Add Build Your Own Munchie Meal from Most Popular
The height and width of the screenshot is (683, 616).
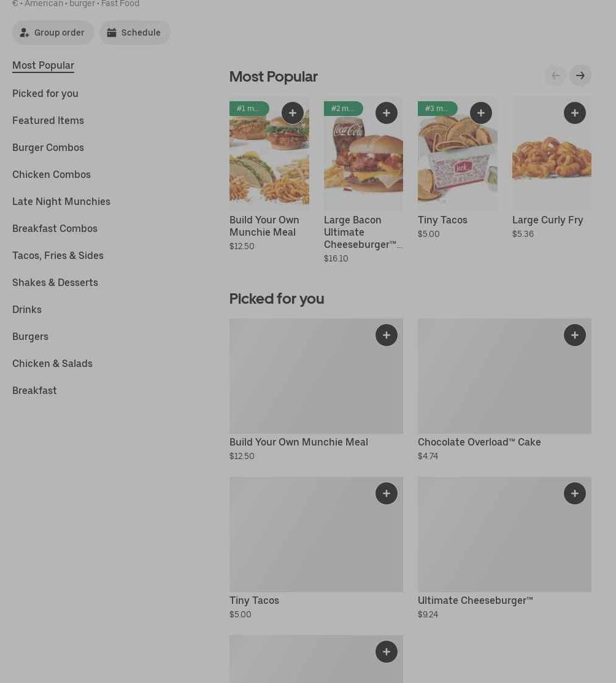tap(292, 113)
